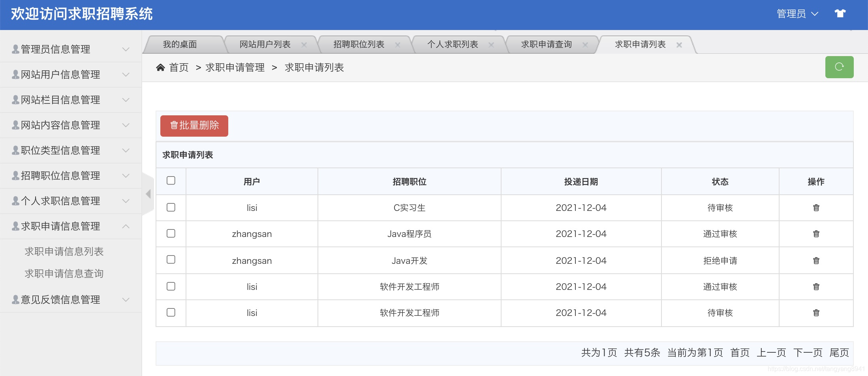Click the user icon beside 招聘职位信息管理
Viewport: 868px width, 376px height.
pyautogui.click(x=16, y=175)
